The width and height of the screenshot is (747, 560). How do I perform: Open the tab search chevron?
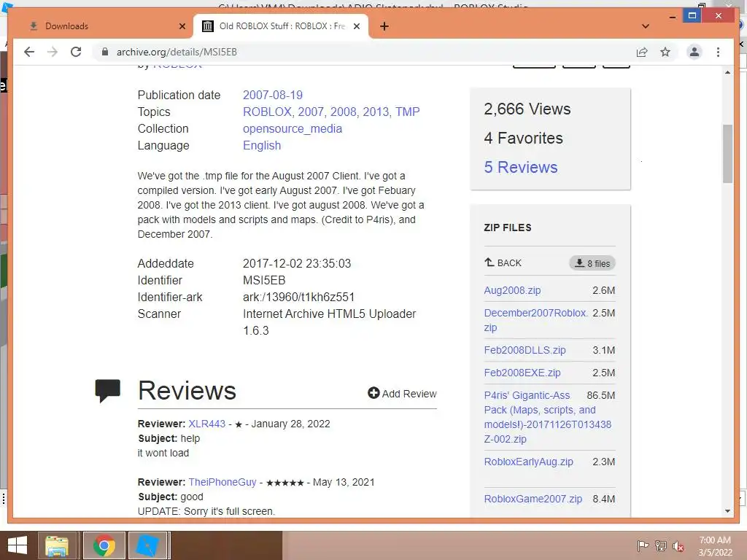646,26
